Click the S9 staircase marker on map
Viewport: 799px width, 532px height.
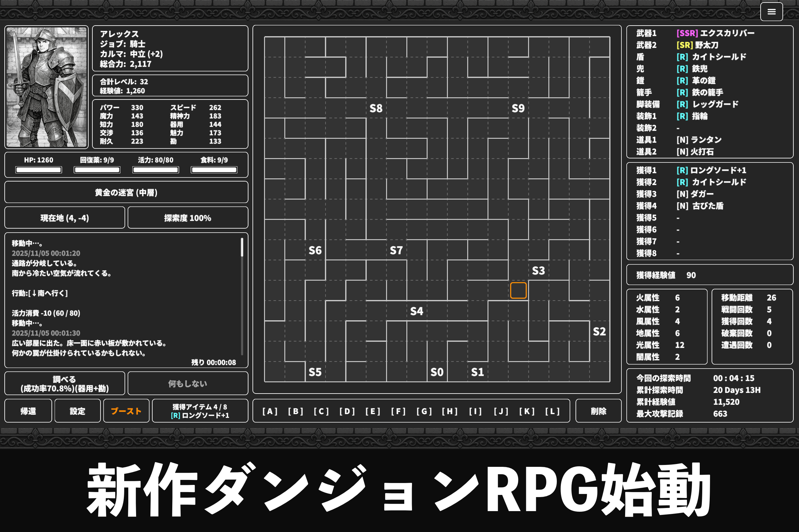point(518,108)
